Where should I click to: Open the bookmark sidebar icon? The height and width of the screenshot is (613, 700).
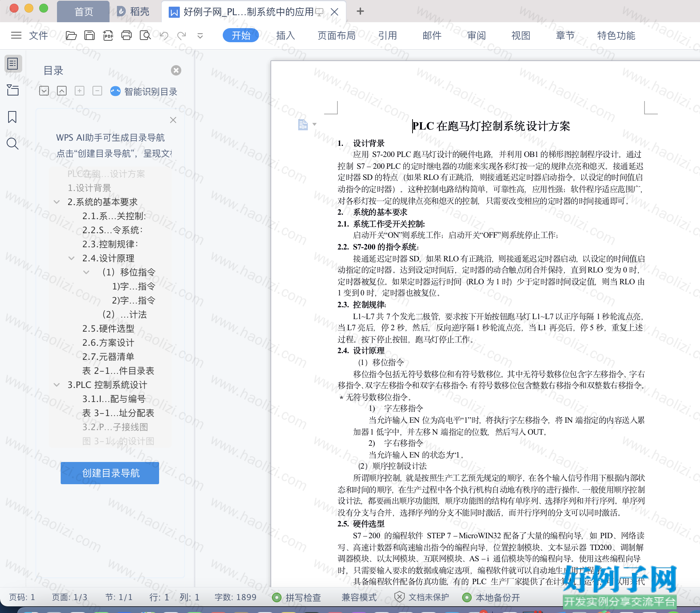[x=12, y=117]
